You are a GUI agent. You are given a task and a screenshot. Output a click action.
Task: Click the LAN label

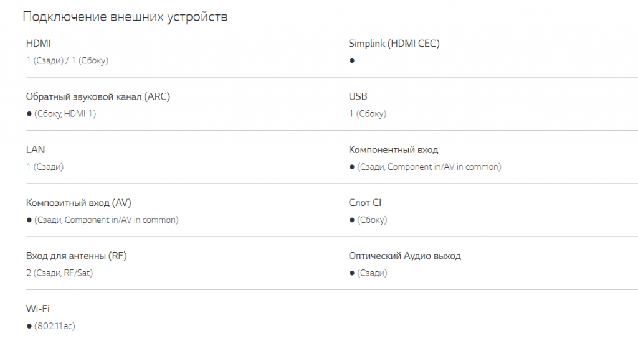click(x=36, y=150)
